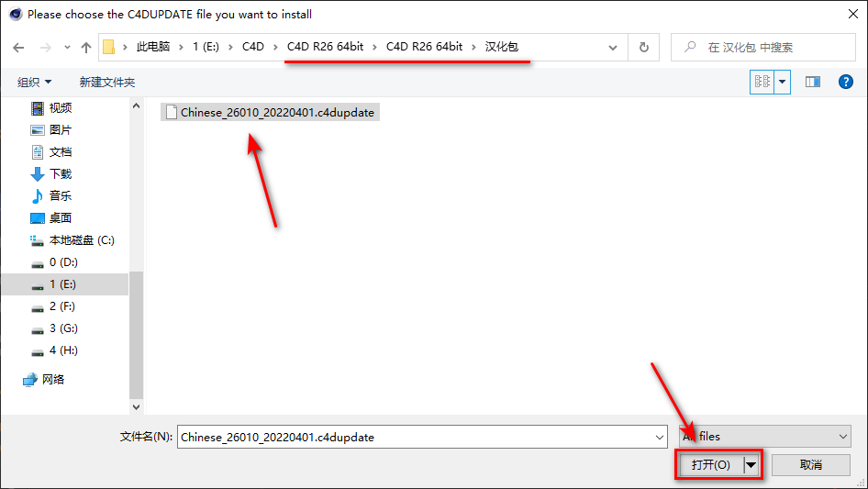
Task: Open help with question mark icon
Action: [x=845, y=82]
